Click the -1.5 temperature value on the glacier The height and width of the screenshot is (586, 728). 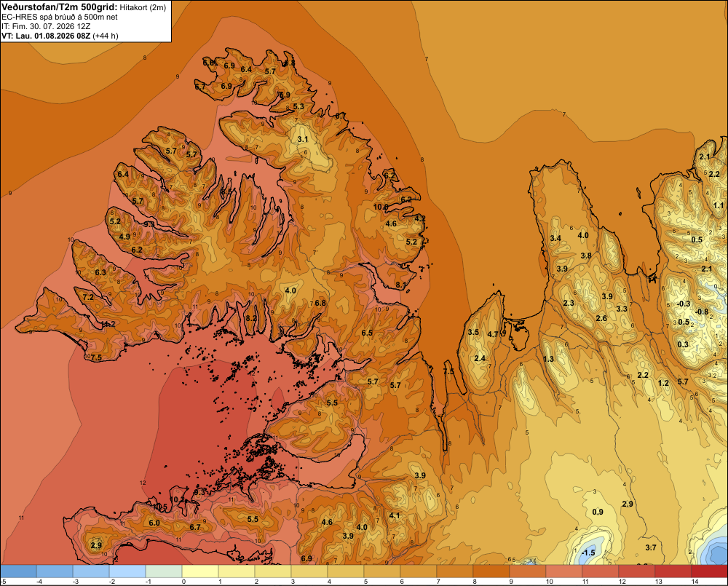(x=587, y=553)
